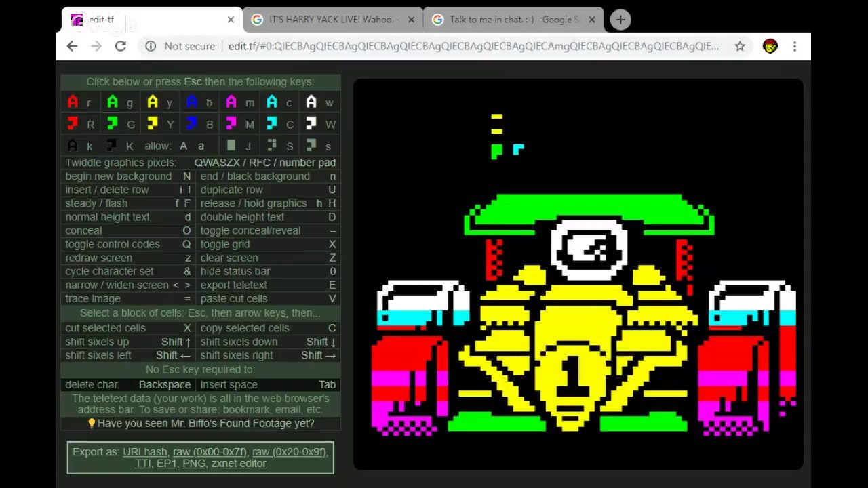Export the teletext frame as PNG
Screen dimensions: 868x488
point(193,464)
